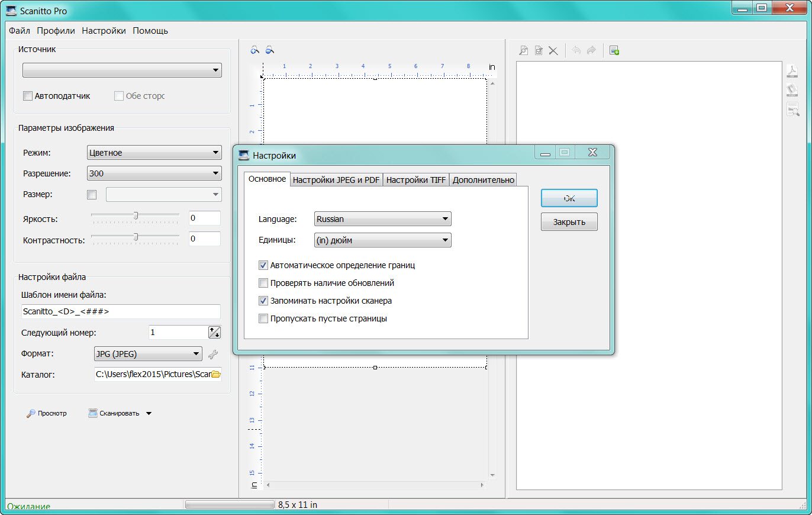Click the rotate right arrow icon
Image resolution: width=812 pixels, height=515 pixels.
(591, 51)
